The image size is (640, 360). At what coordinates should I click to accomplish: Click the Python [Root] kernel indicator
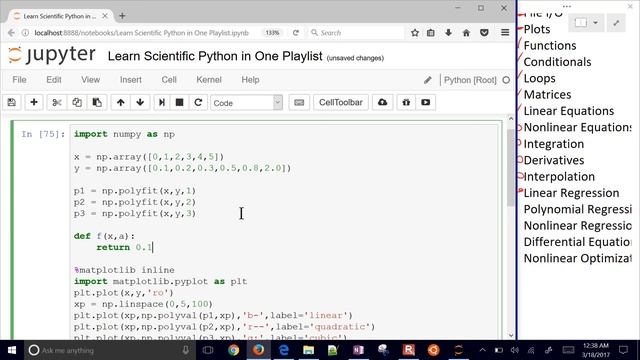click(470, 80)
